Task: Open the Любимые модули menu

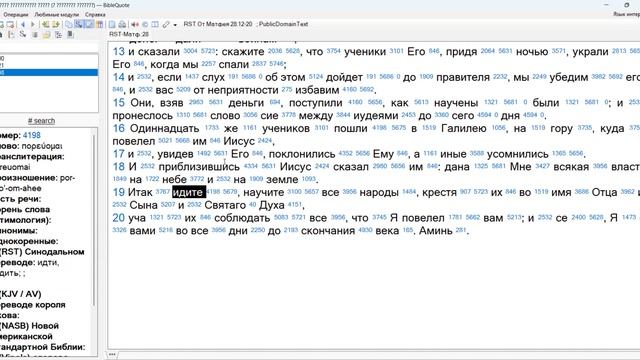Action: point(56,14)
